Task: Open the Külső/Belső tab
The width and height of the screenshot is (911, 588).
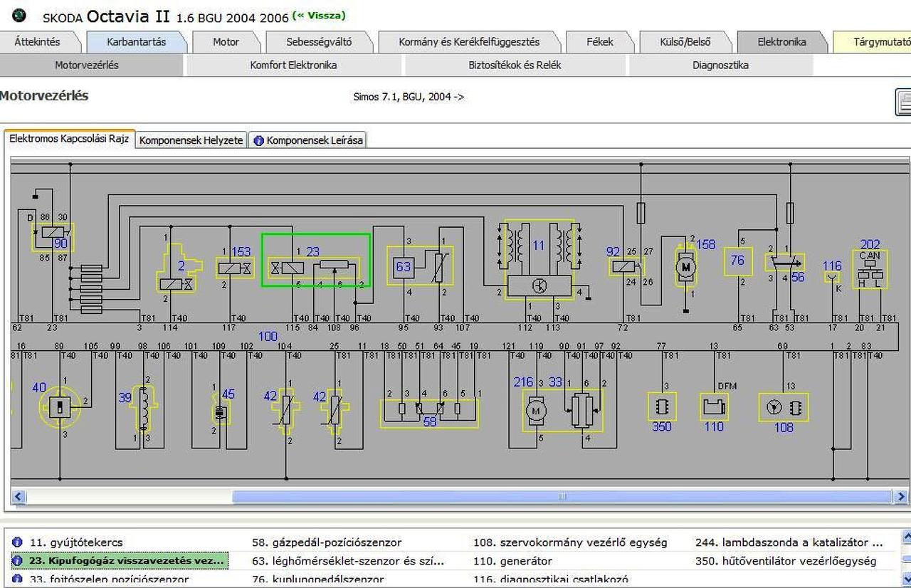Action: click(685, 42)
